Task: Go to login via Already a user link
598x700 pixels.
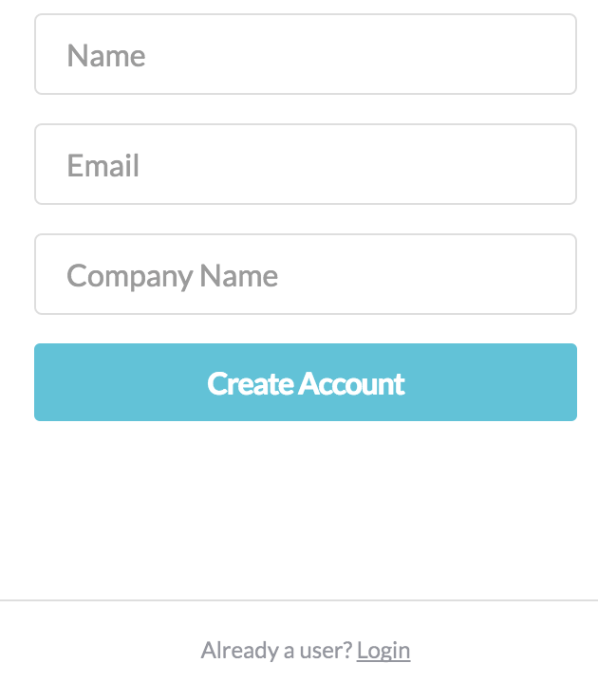Action: tap(383, 650)
